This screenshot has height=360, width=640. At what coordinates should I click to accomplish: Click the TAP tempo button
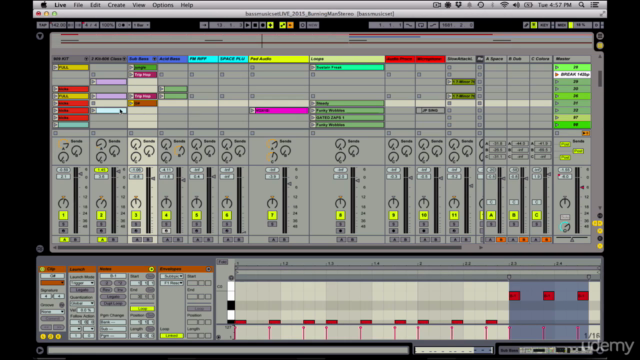click(42, 25)
